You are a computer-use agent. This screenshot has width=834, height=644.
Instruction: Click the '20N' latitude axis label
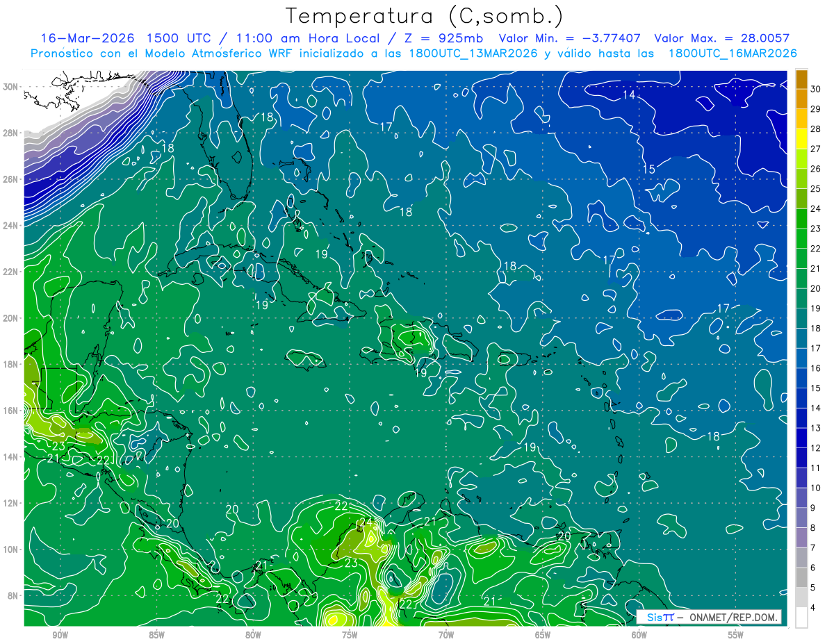tap(10, 318)
